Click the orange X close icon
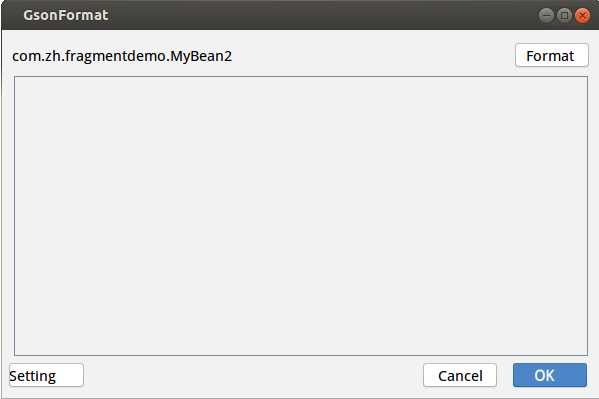Viewport: 599px width, 399px height. [x=582, y=15]
